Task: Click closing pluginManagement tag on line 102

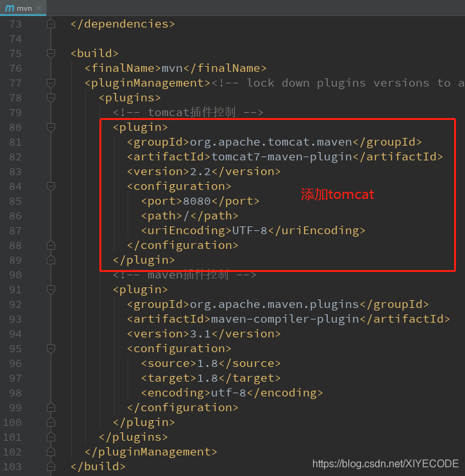Action: pyautogui.click(x=151, y=452)
